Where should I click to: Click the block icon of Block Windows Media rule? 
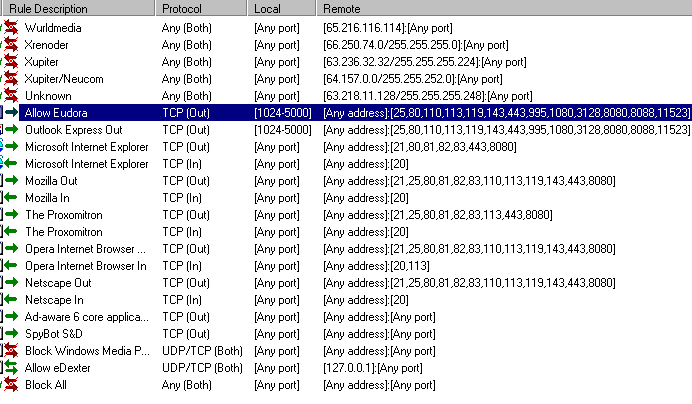[11, 351]
